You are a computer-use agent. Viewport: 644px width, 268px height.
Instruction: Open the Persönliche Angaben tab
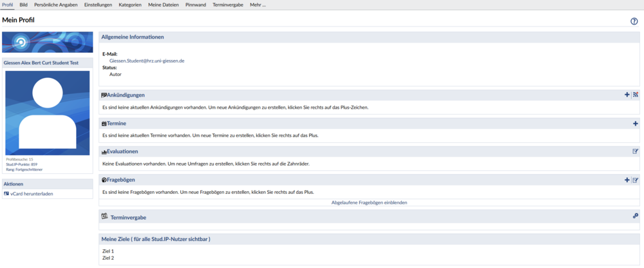pos(55,5)
